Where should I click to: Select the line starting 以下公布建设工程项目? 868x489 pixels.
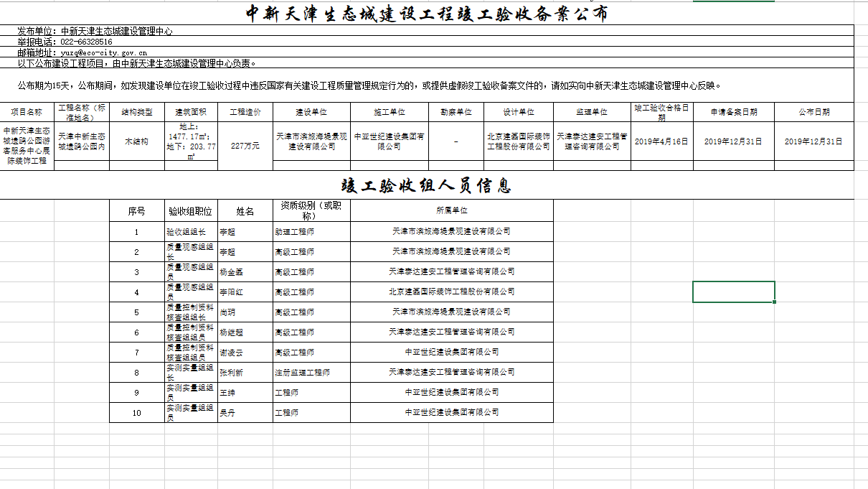point(428,63)
